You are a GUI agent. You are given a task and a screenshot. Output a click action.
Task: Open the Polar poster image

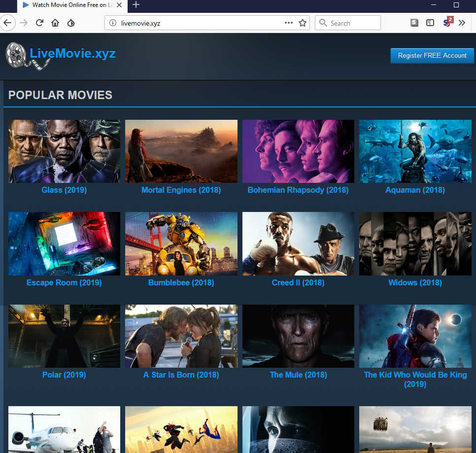click(65, 336)
